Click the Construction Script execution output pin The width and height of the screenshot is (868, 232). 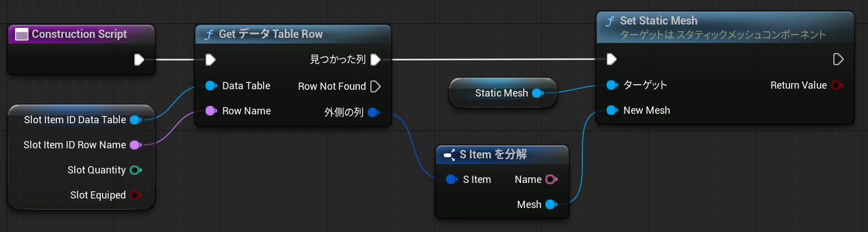click(x=139, y=59)
